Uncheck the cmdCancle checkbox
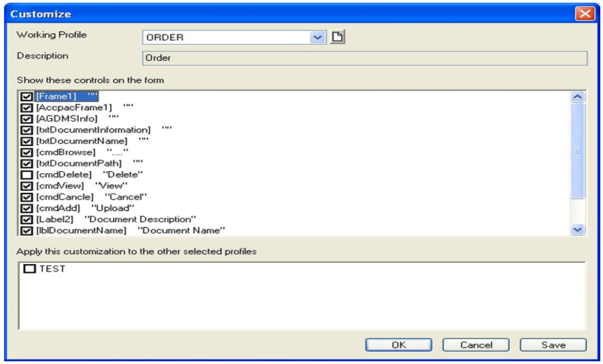The image size is (603, 364). 27,197
